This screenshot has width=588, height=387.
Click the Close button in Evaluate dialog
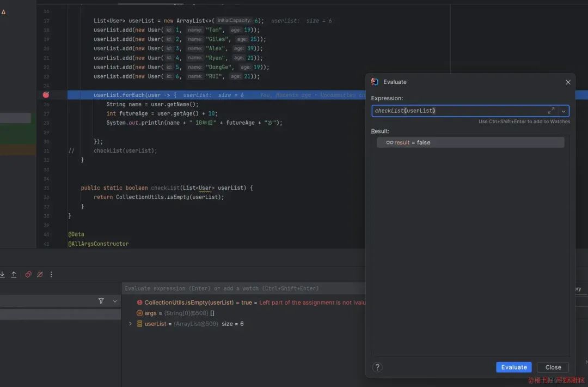[x=553, y=367]
